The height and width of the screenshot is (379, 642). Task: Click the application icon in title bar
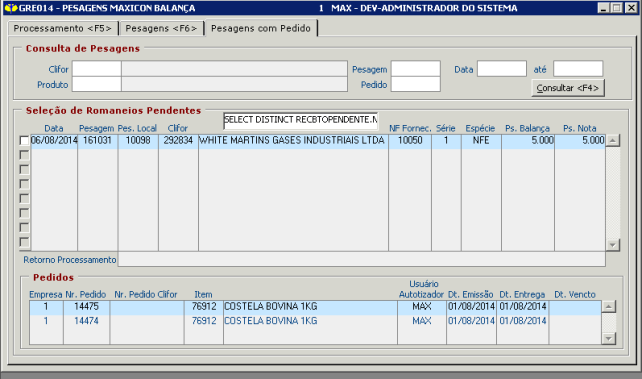coord(11,8)
